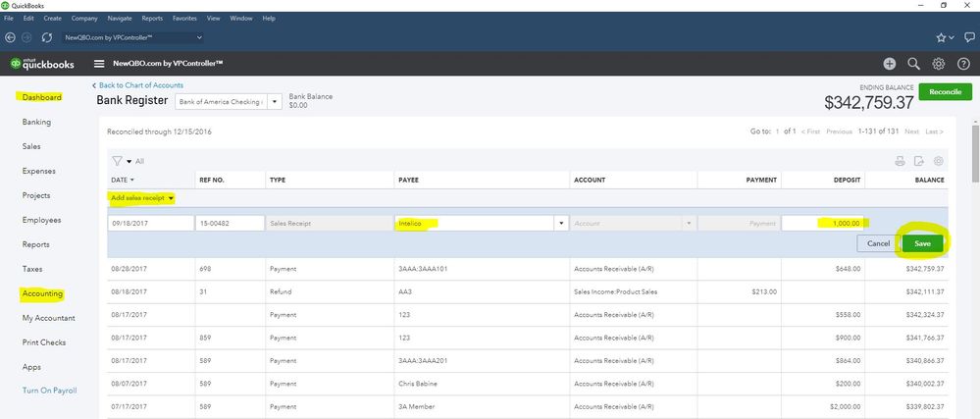Click the $2,000.00 deposit cell
980x419 pixels.
pyautogui.click(x=846, y=406)
